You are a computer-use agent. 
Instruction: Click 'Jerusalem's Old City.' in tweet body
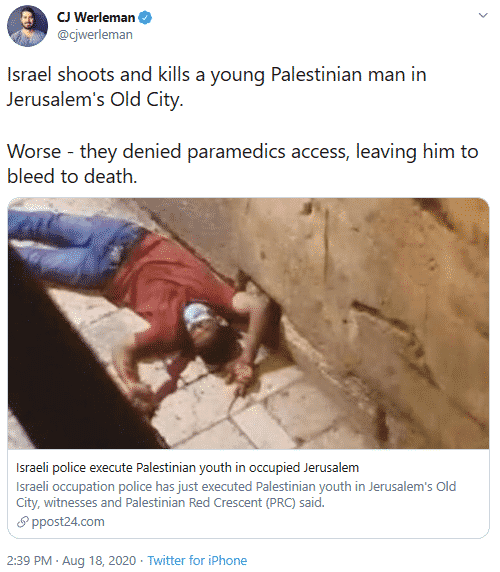[x=95, y=100]
